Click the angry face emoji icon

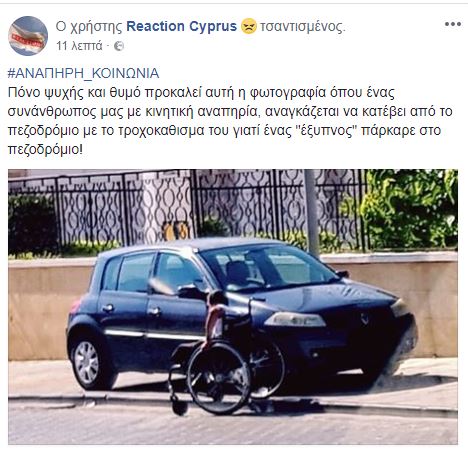pyautogui.click(x=249, y=26)
